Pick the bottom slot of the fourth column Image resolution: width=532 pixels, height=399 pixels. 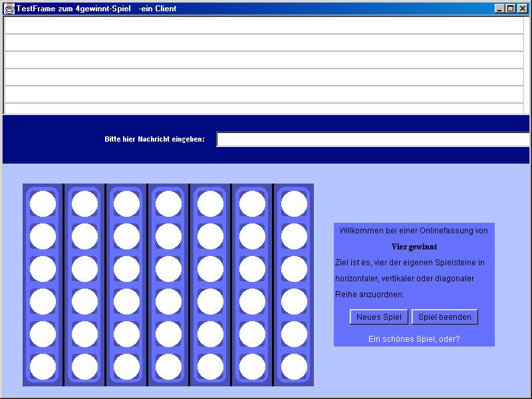click(x=168, y=366)
